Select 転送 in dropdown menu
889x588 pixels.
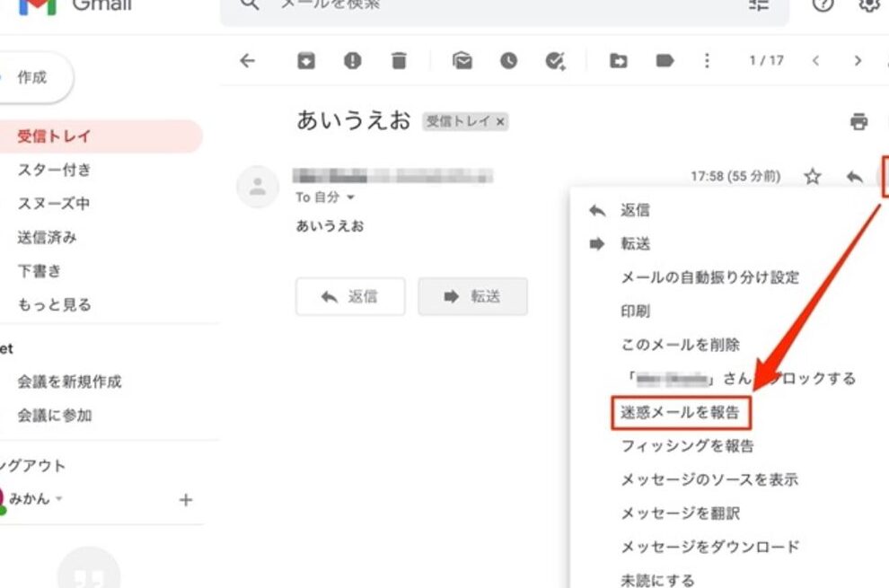click(x=635, y=244)
